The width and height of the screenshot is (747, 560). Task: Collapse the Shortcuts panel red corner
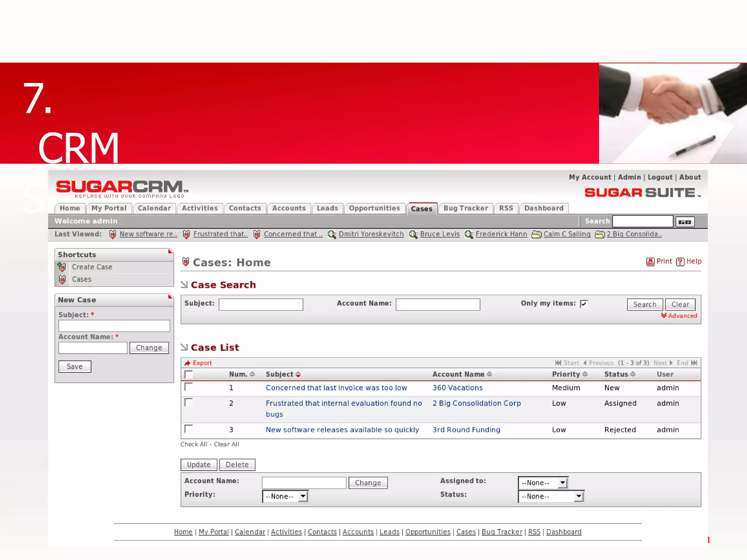click(170, 252)
